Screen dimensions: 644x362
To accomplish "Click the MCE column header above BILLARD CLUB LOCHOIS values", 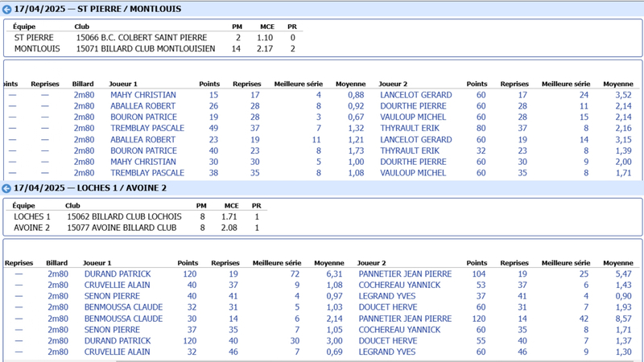I will tap(231, 206).
